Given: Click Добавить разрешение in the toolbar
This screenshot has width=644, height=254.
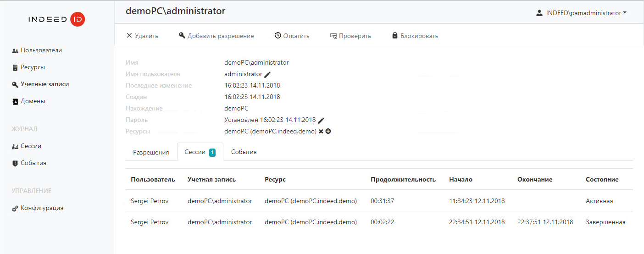Looking at the screenshot, I should tap(216, 36).
